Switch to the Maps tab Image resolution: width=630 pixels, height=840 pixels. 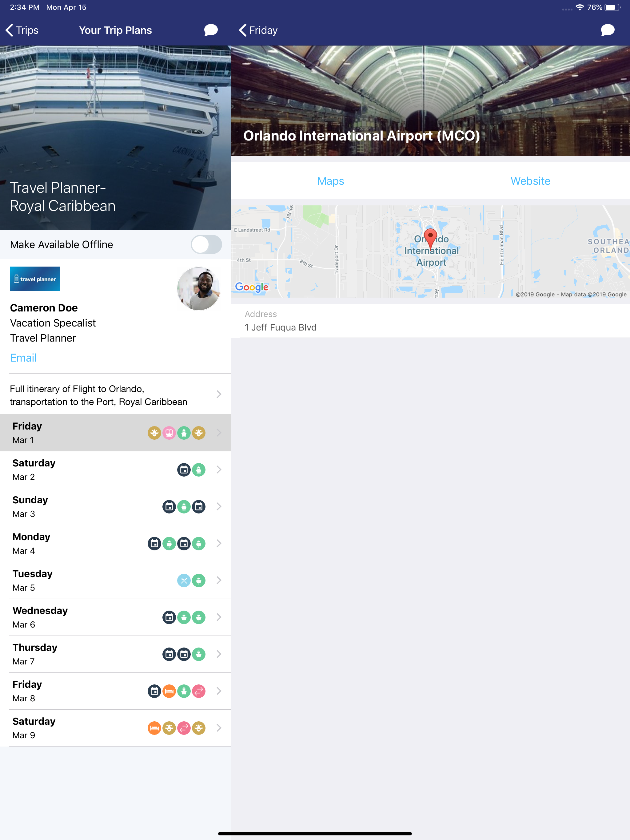coord(331,181)
